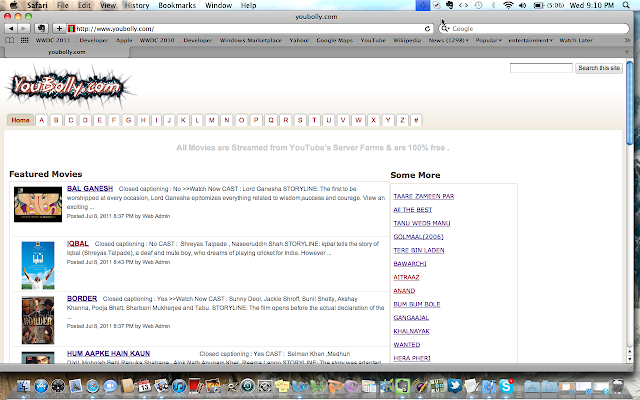Click the Iqbal movie poster thumbnail
This screenshot has width=640, height=400.
(x=38, y=265)
